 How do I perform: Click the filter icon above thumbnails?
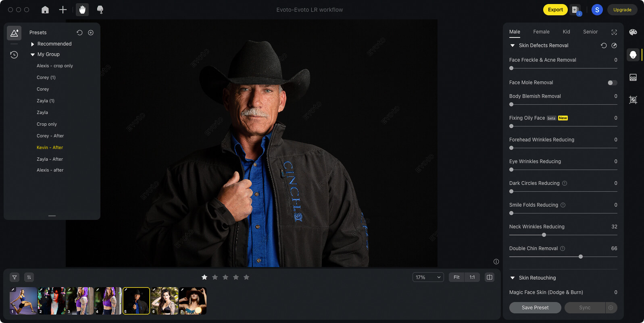[x=15, y=277]
